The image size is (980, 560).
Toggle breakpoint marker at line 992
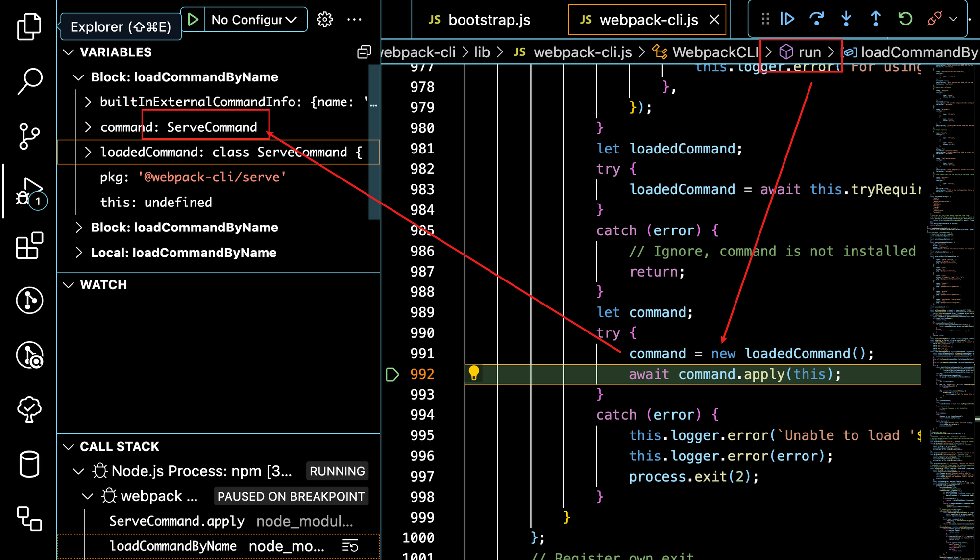pos(392,375)
